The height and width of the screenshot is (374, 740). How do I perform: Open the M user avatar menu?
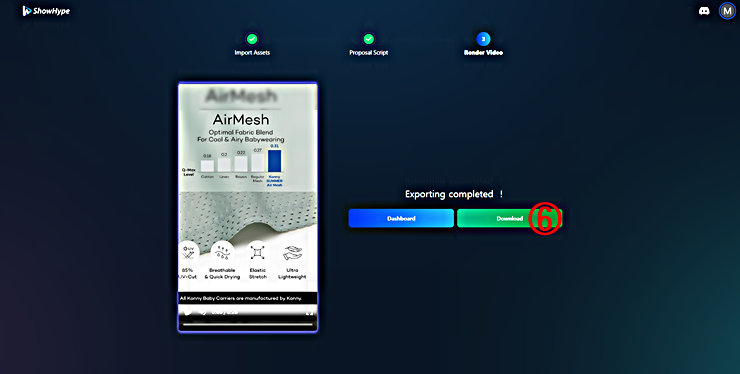point(727,11)
